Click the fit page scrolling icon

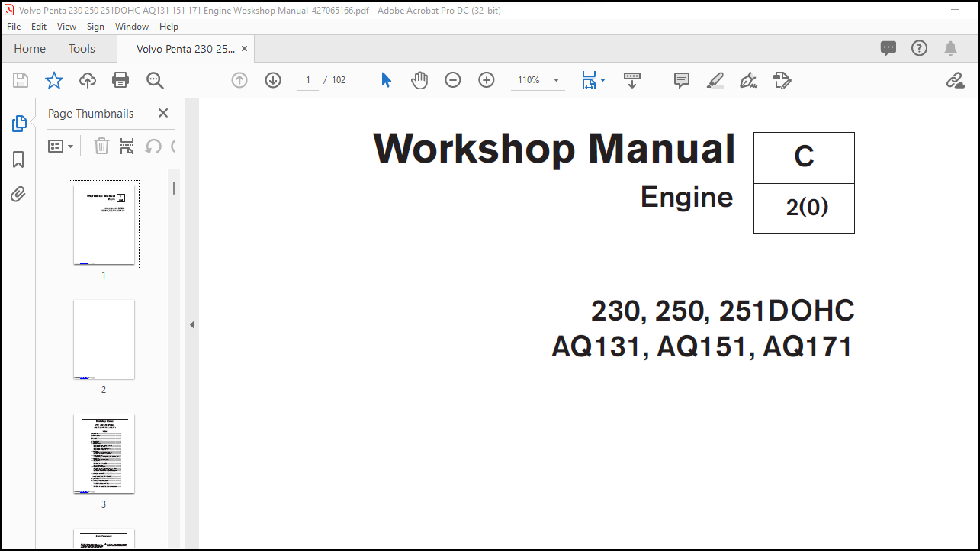[x=589, y=80]
